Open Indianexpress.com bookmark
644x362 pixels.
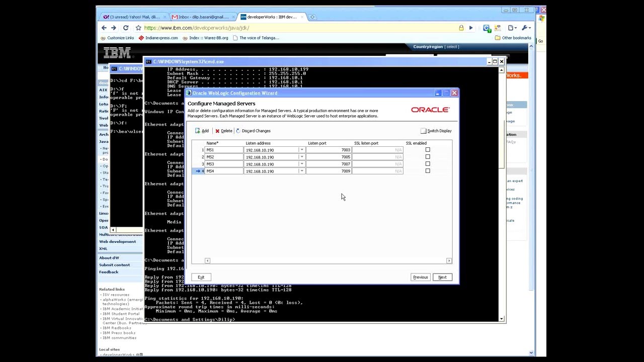pyautogui.click(x=158, y=38)
